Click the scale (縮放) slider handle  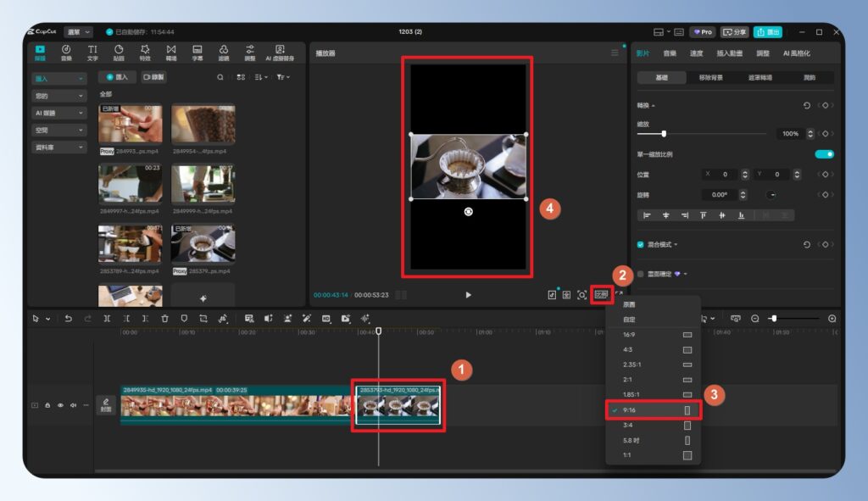664,133
